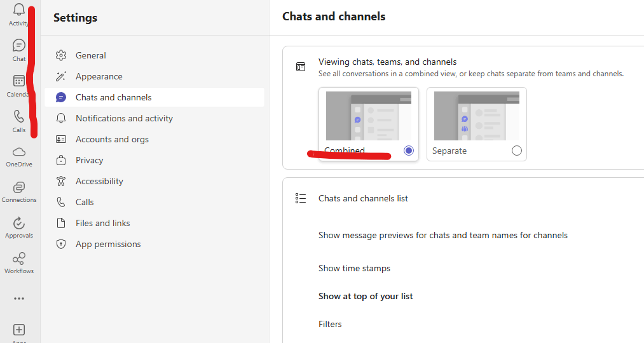Click the 'Show at top of your list' heading
Screen dimensions: 644x343
366,296
